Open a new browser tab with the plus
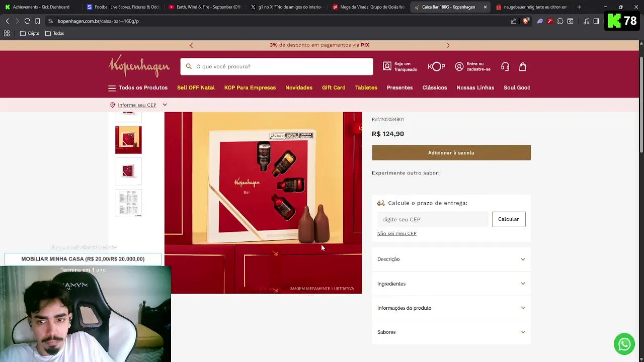This screenshot has height=362, width=644. click(x=579, y=7)
